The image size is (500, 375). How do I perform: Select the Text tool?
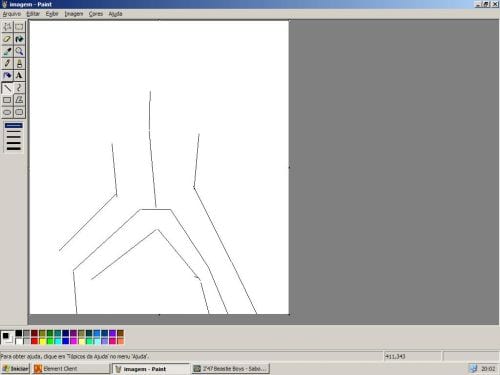pos(19,76)
